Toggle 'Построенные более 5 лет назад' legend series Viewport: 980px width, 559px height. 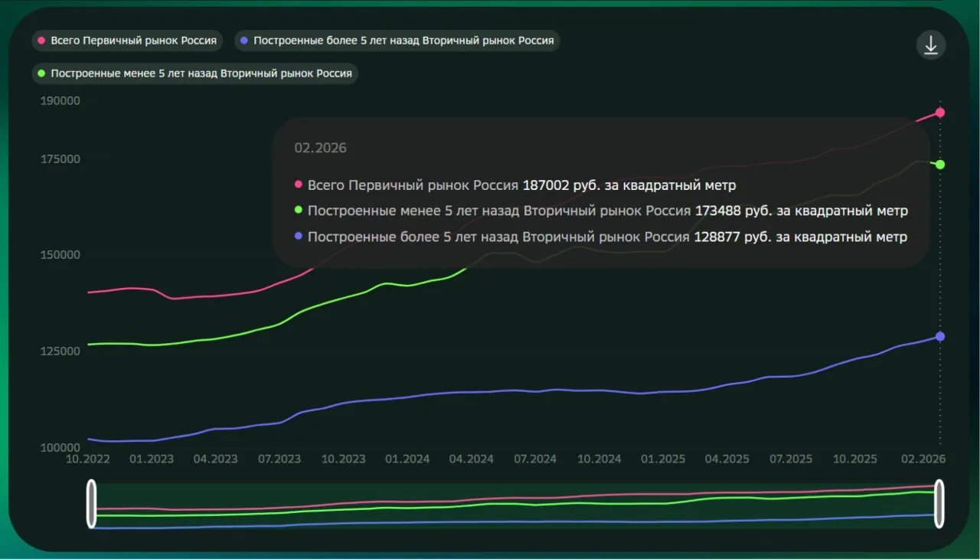397,41
